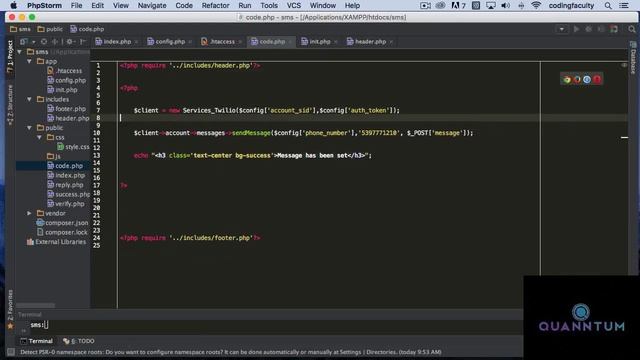Select External Libraries in project tree
The height and width of the screenshot is (360, 640).
tap(60, 242)
